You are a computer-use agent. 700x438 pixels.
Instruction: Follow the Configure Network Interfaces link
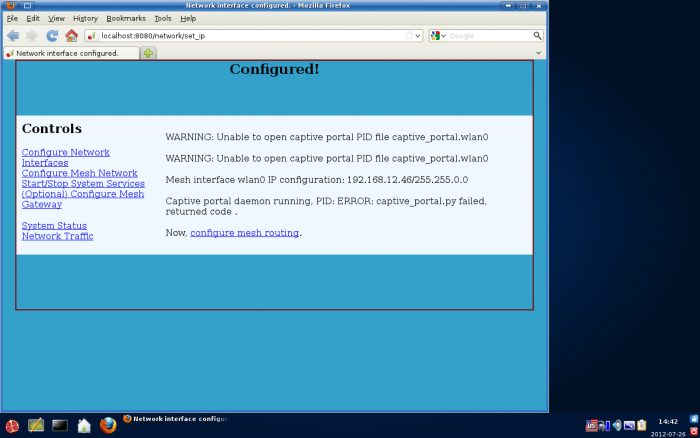(x=66, y=158)
